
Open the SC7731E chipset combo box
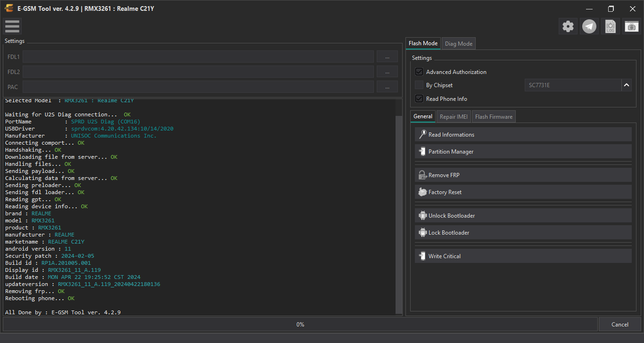pyautogui.click(x=578, y=85)
